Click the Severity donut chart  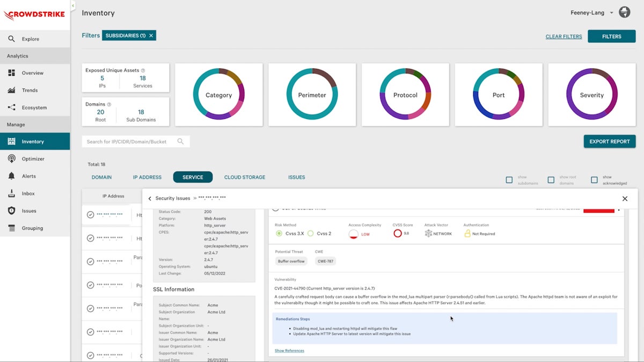click(591, 95)
